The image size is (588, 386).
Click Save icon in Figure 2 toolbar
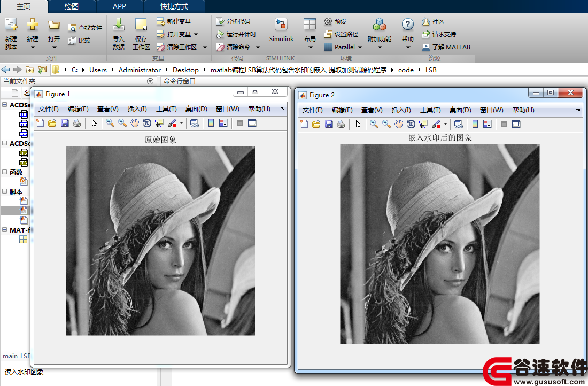click(x=329, y=124)
